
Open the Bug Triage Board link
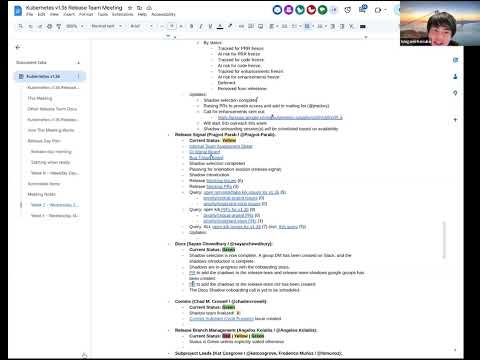tap(206, 158)
